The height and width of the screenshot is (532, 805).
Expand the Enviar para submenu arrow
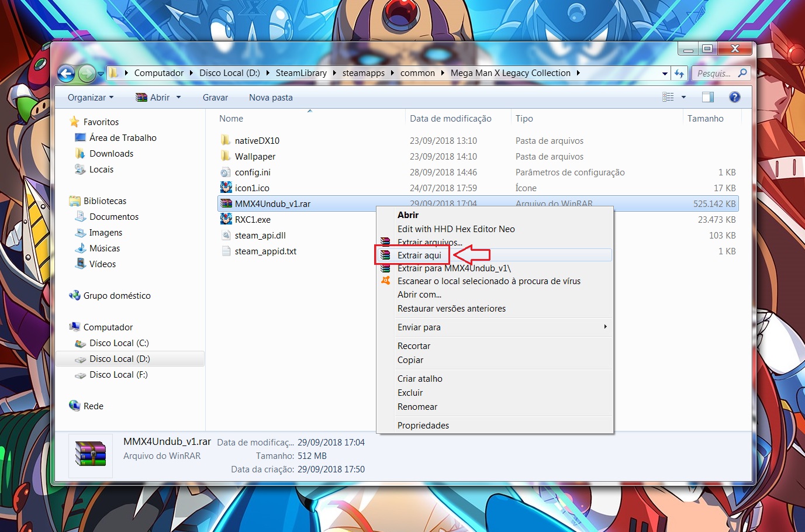coord(606,327)
